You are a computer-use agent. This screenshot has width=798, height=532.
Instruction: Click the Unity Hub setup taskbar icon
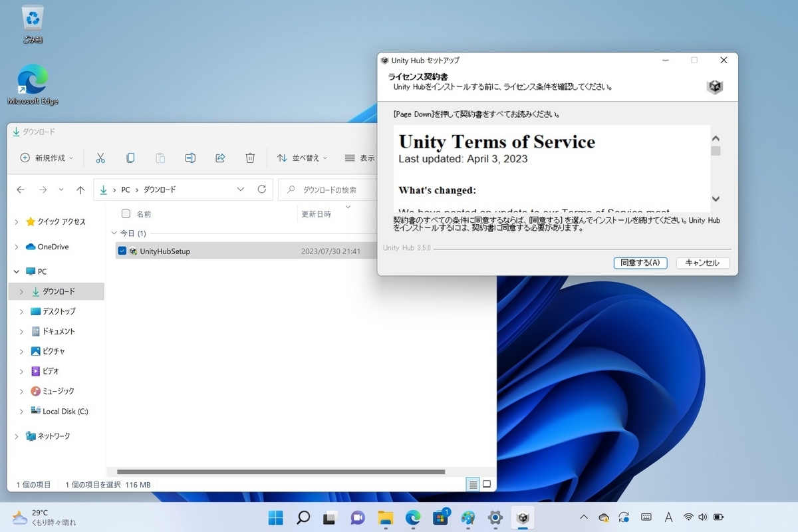pyautogui.click(x=523, y=517)
